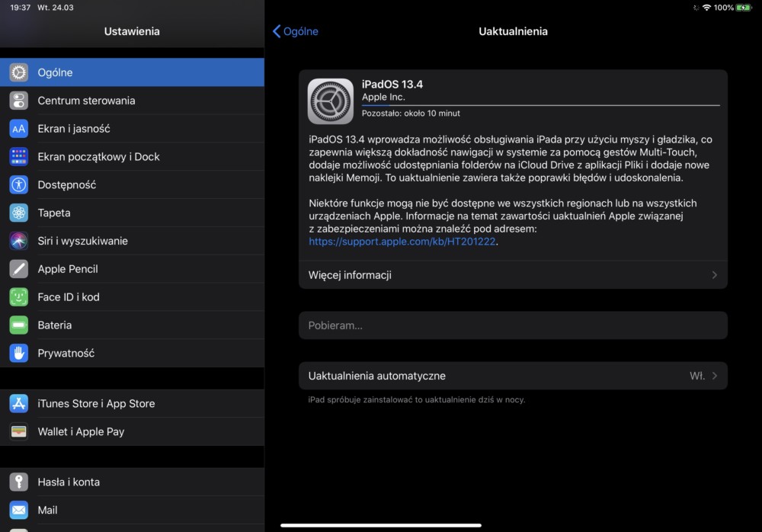The image size is (762, 532).
Task: Tap the Uaktualnienia page title
Action: pos(513,31)
